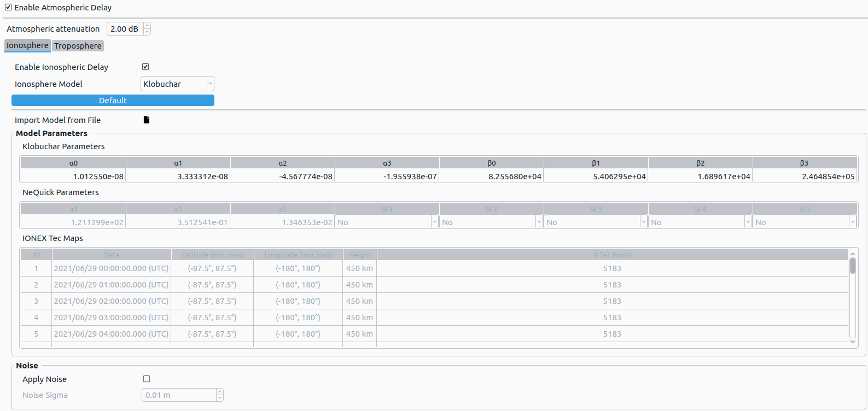Decrease atmospheric attenuation with down arrow
Viewport: 868px width, 411px height.
tap(147, 32)
